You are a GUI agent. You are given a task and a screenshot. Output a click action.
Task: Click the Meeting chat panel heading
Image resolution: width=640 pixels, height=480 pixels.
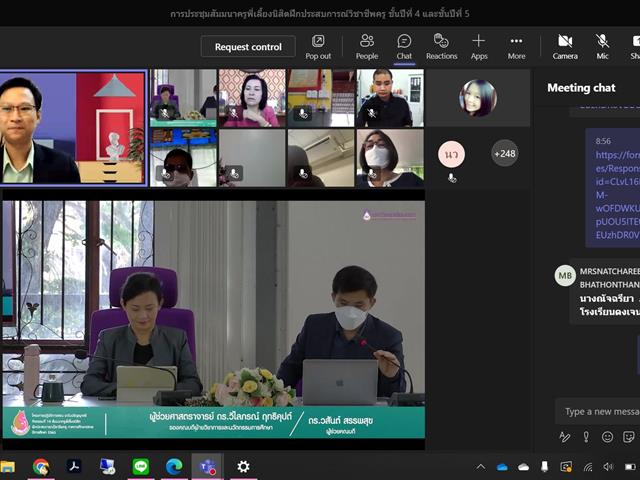581,88
